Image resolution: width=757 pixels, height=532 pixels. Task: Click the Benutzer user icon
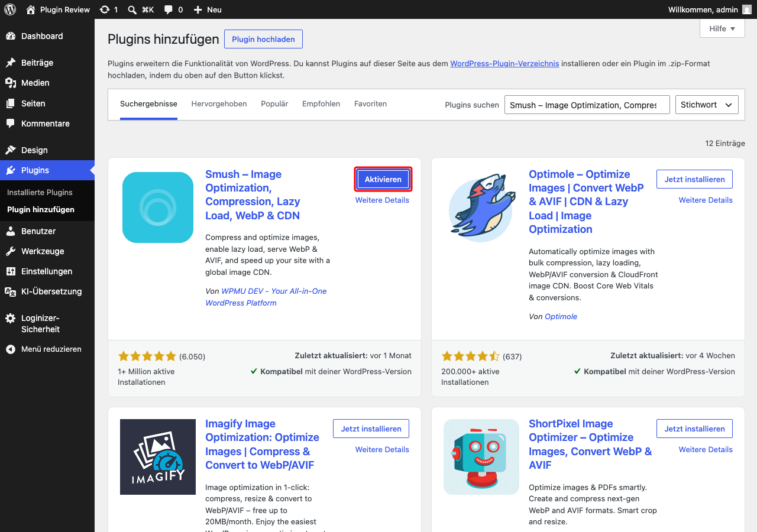coord(11,231)
